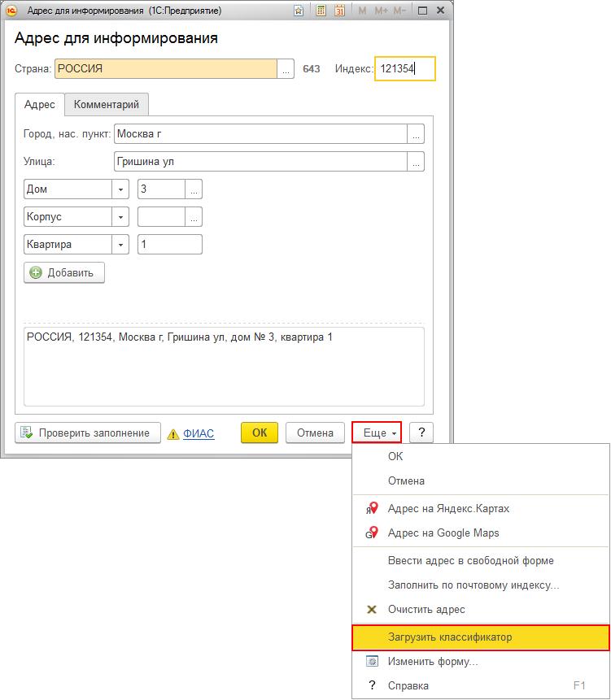Image resolution: width=611 pixels, height=700 pixels.
Task: Open address on Google Maps
Action: (443, 533)
